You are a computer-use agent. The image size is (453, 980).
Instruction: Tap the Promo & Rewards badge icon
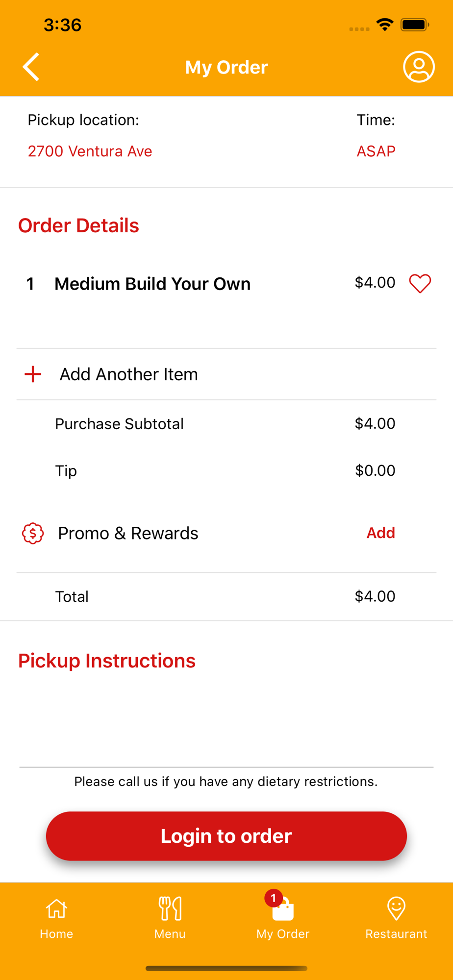tap(33, 533)
